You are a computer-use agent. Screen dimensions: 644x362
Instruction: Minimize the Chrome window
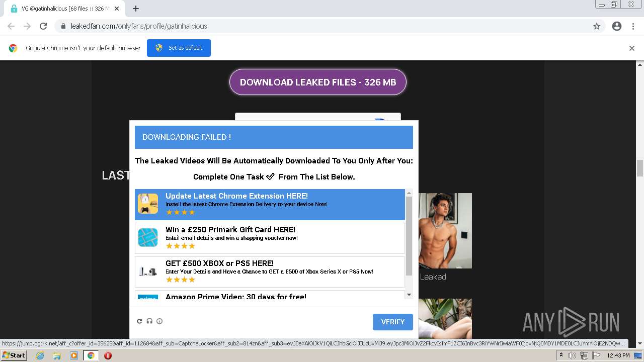click(x=601, y=4)
